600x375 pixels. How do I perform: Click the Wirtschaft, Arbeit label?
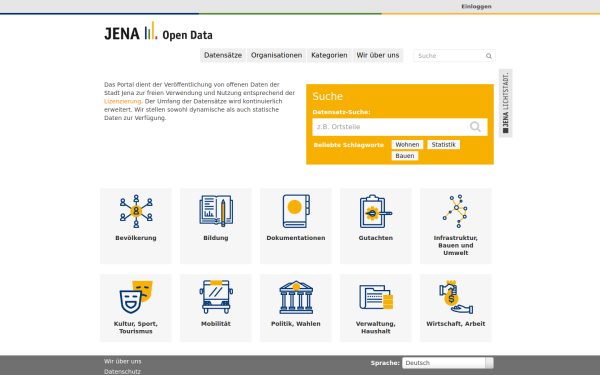pos(455,324)
